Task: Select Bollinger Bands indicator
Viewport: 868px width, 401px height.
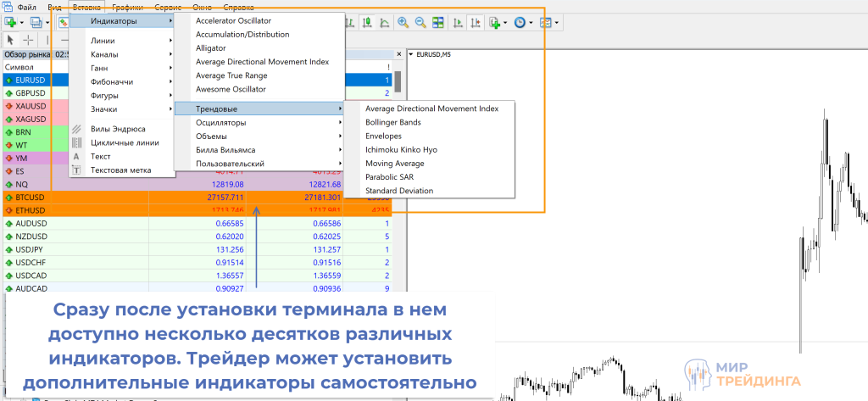Action: tap(392, 122)
